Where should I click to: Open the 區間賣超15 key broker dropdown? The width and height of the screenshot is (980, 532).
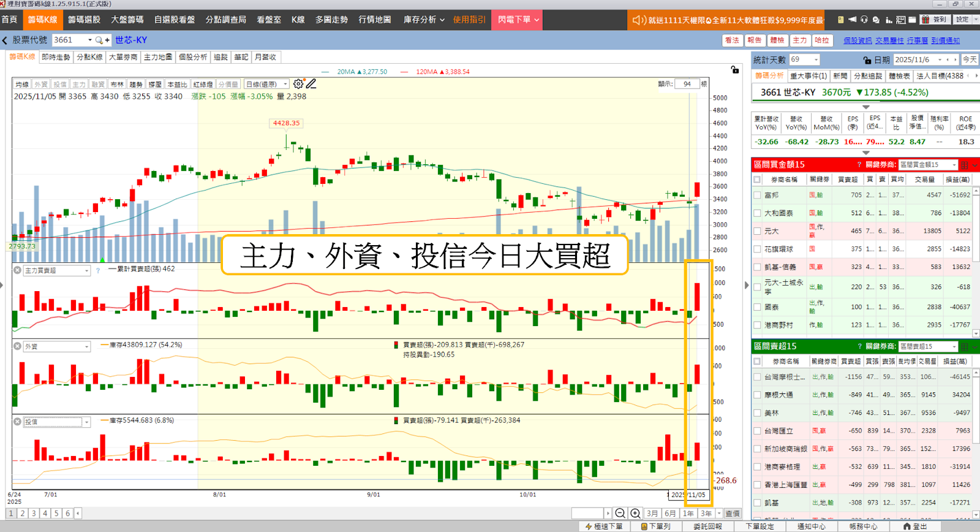tap(928, 346)
